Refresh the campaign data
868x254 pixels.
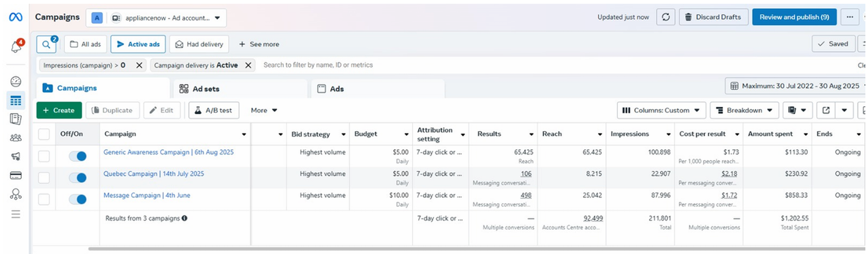pos(666,17)
